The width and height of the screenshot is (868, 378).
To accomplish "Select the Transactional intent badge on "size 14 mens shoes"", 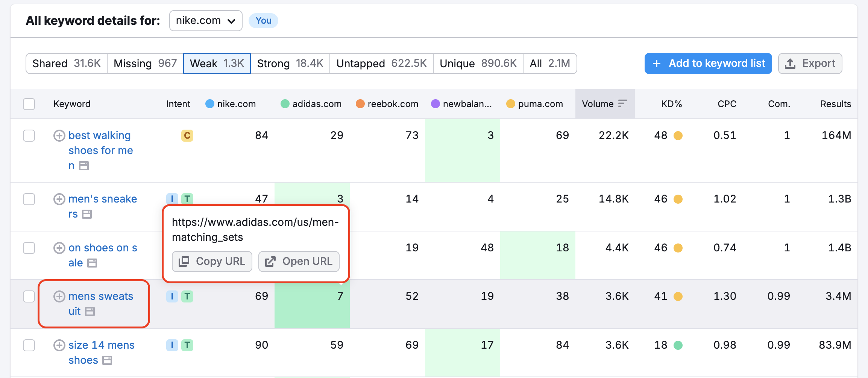I will click(x=188, y=345).
